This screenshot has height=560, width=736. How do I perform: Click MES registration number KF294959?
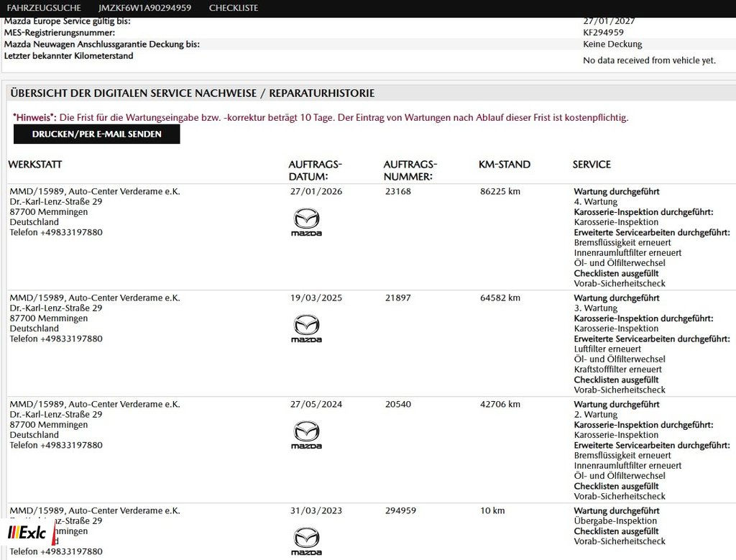point(603,32)
